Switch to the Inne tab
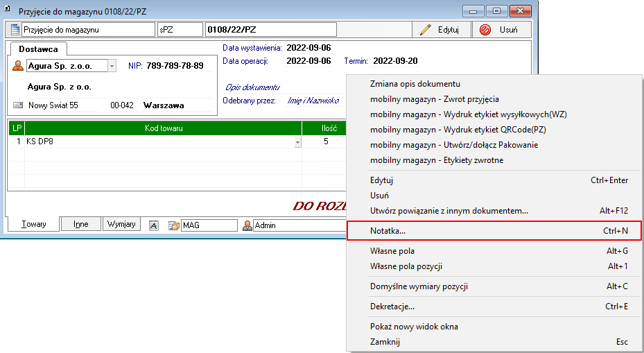 [80, 225]
